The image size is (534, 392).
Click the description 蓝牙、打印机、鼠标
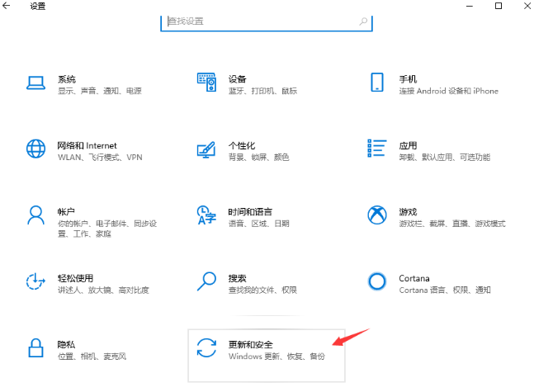(x=262, y=91)
